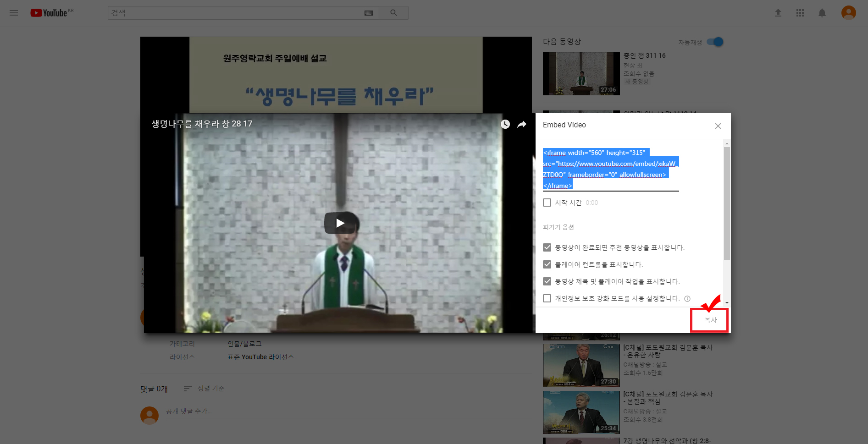This screenshot has height=444, width=868.
Task: Play the embedded video preview
Action: coord(340,223)
